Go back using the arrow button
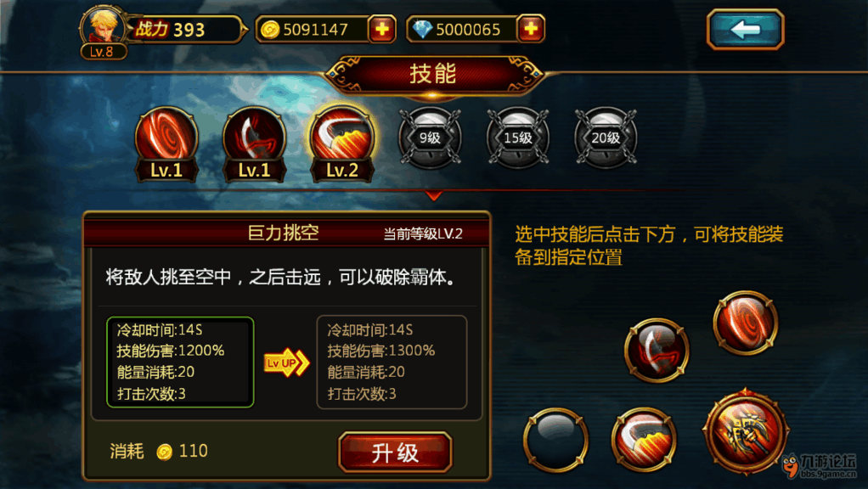The image size is (868, 489). click(746, 30)
